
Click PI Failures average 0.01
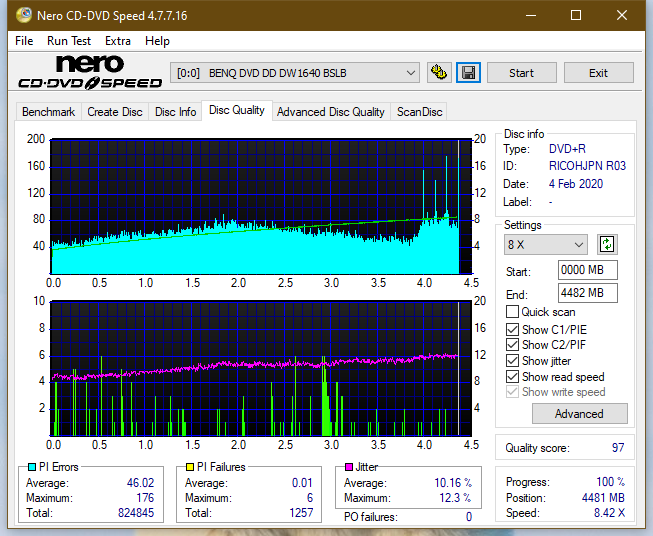pos(302,483)
